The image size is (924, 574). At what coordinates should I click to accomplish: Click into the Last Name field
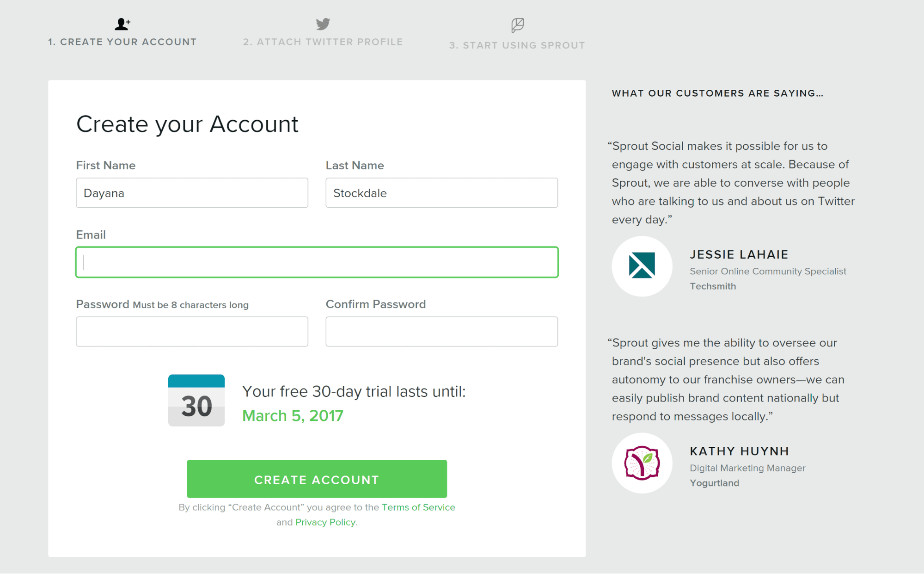click(441, 193)
